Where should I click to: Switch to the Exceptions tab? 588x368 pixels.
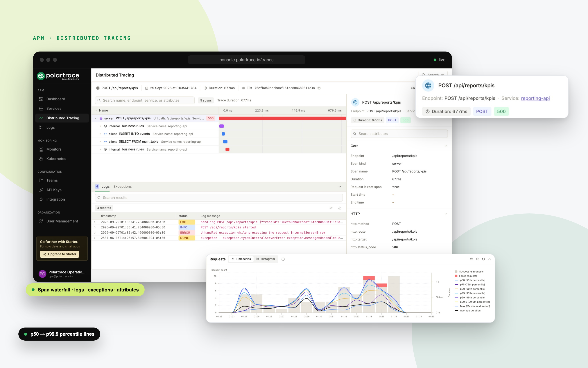[122, 186]
